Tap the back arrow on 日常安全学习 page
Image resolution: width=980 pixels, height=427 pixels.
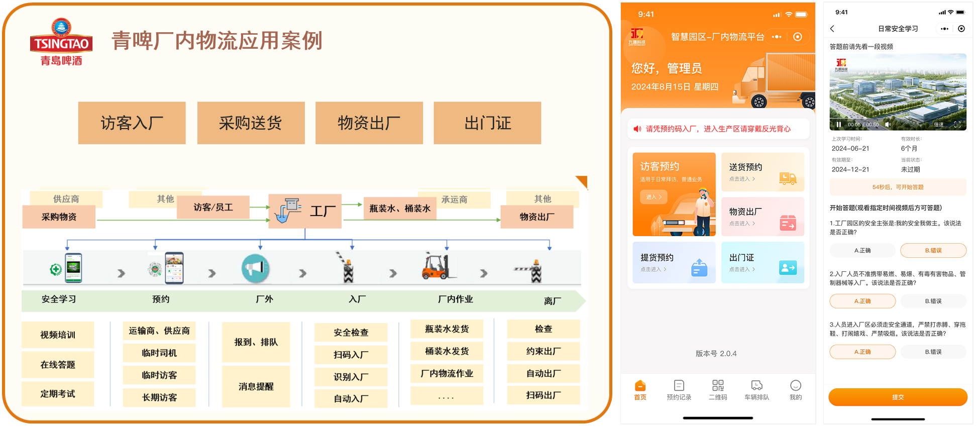[x=832, y=29]
